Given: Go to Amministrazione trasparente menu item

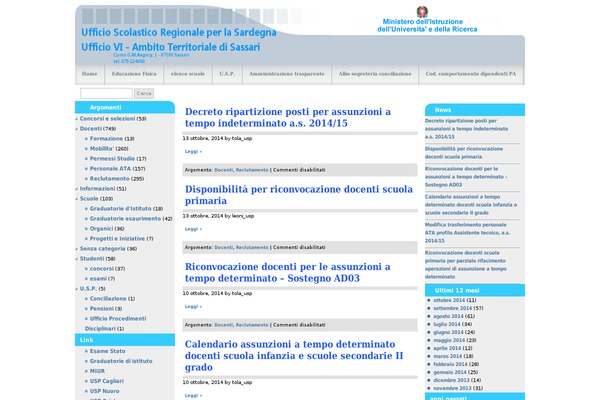Looking at the screenshot, I should pos(287,74).
